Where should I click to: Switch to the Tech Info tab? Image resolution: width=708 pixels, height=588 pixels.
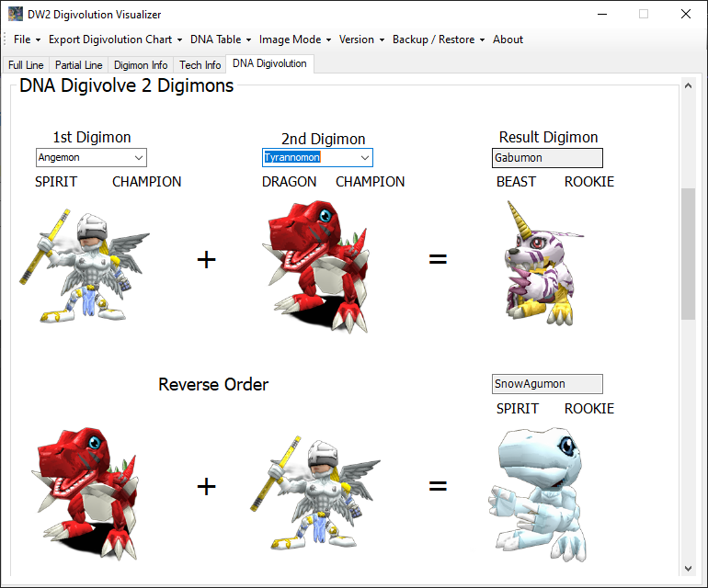[x=200, y=65]
